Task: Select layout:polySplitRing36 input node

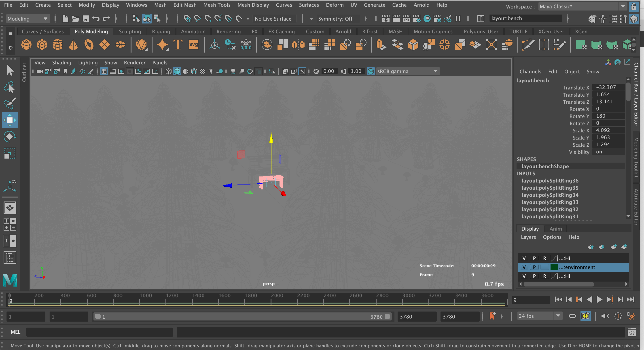Action: (x=550, y=181)
